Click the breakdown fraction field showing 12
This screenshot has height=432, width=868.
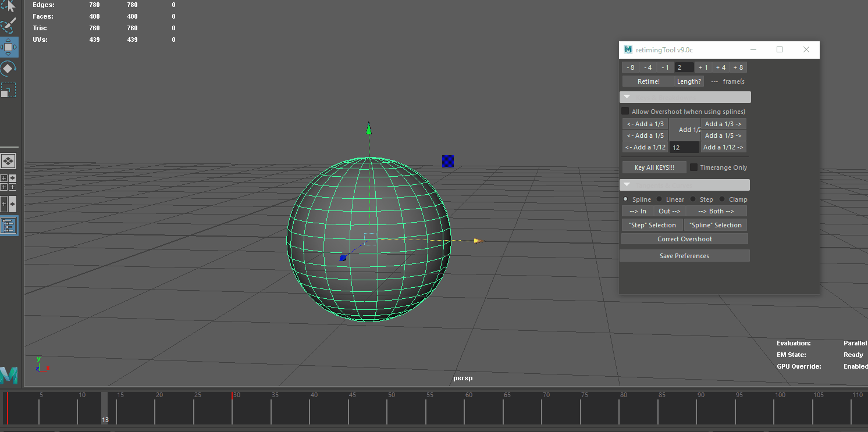[x=684, y=148]
